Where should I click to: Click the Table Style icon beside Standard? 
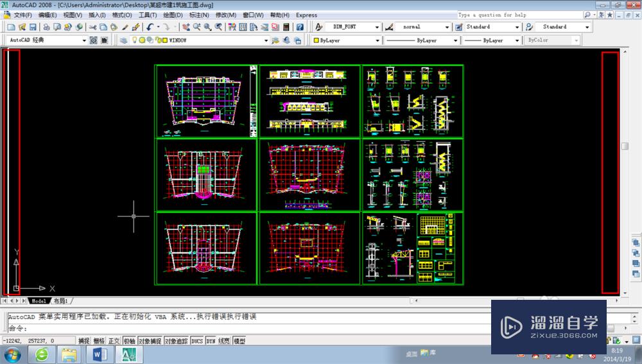pos(459,27)
